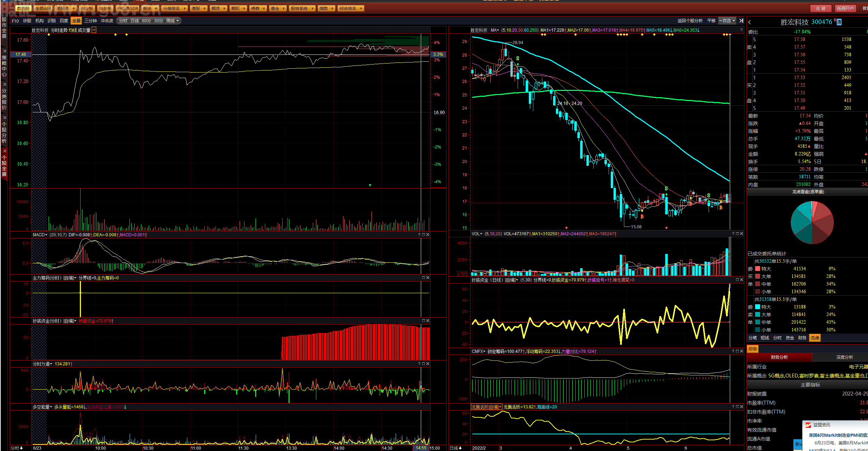Click 返回个股分析 link
Screen dimensions: 868x451
click(x=690, y=21)
